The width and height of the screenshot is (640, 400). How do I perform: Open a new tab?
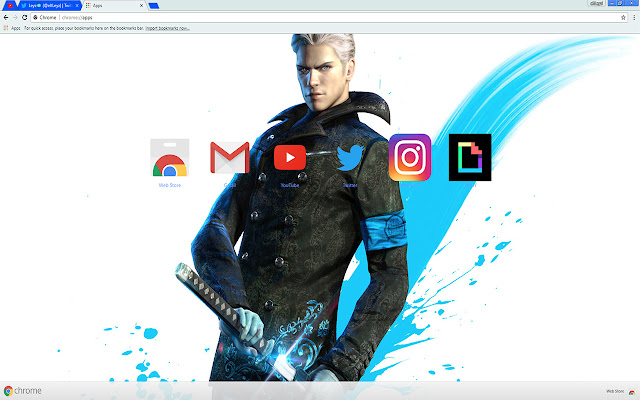click(153, 5)
